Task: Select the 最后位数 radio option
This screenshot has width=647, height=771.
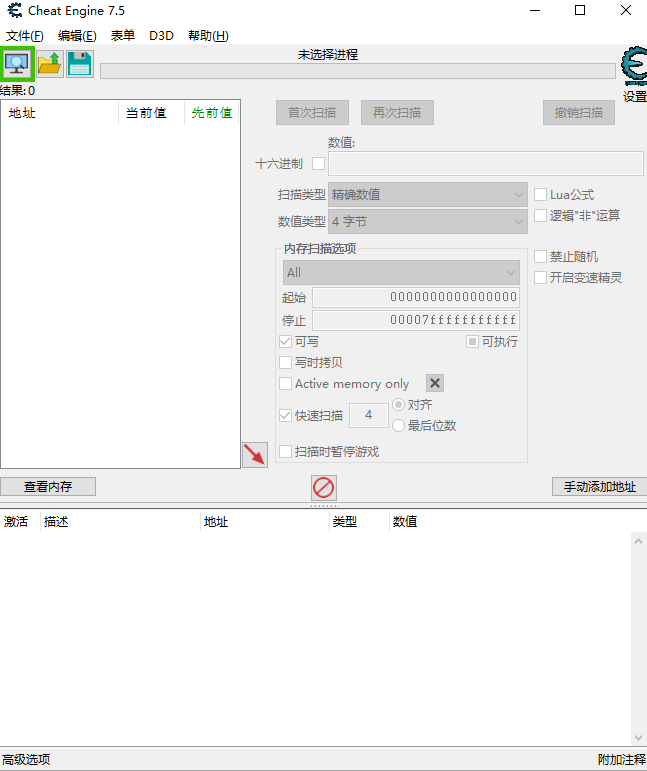Action: pyautogui.click(x=399, y=425)
